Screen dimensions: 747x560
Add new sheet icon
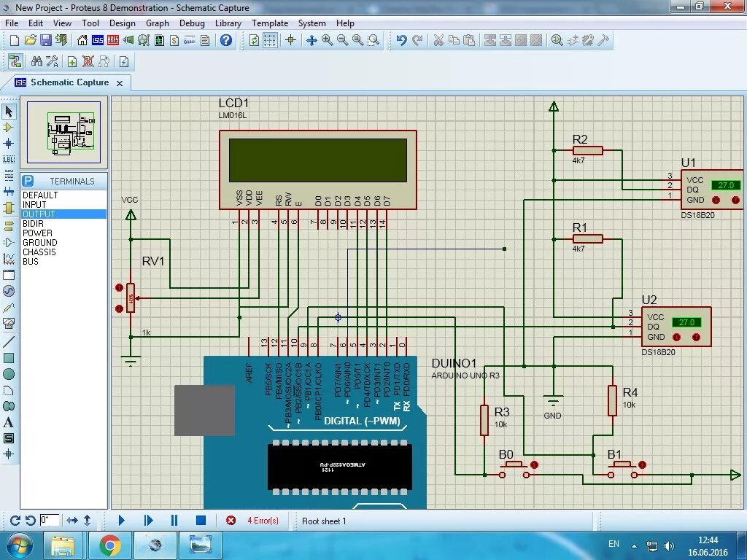point(72,61)
